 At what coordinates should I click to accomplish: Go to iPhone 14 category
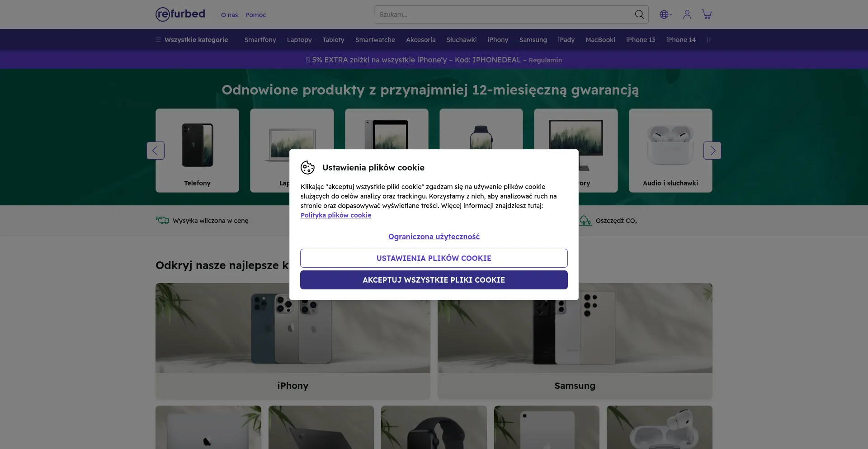(x=681, y=40)
